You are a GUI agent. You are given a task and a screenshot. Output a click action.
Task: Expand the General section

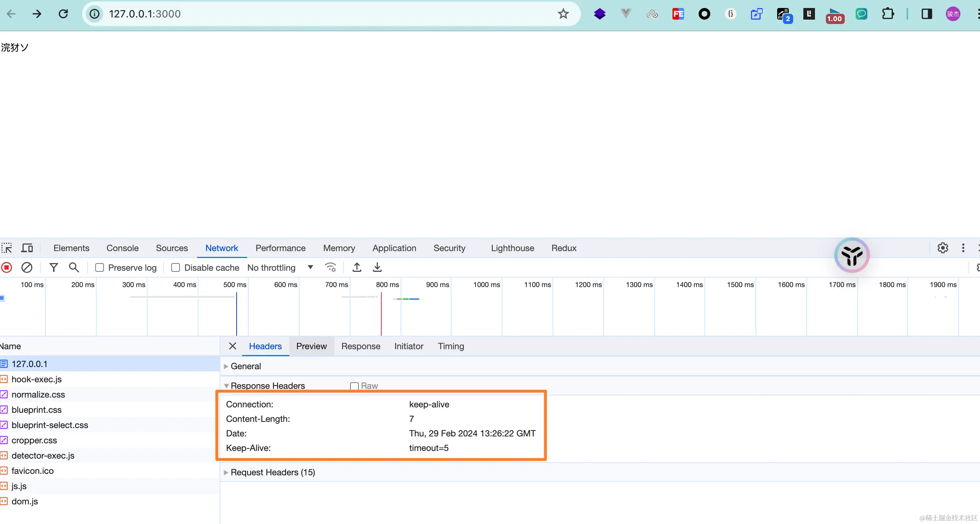tap(245, 366)
